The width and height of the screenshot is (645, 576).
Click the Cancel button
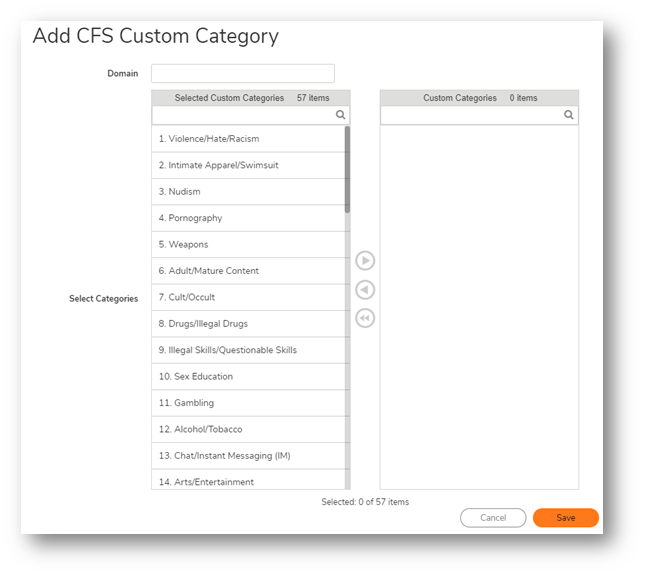[493, 518]
